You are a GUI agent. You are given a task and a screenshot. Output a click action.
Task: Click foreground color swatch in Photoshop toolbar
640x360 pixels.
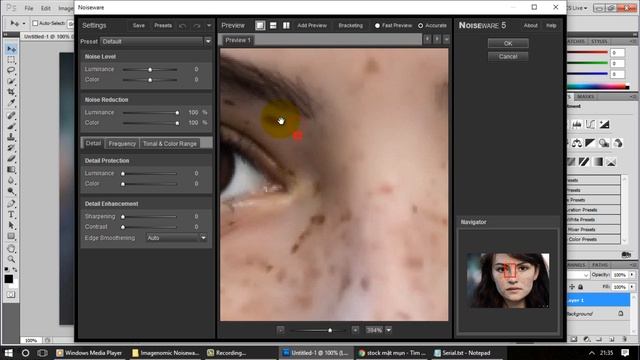click(9, 279)
